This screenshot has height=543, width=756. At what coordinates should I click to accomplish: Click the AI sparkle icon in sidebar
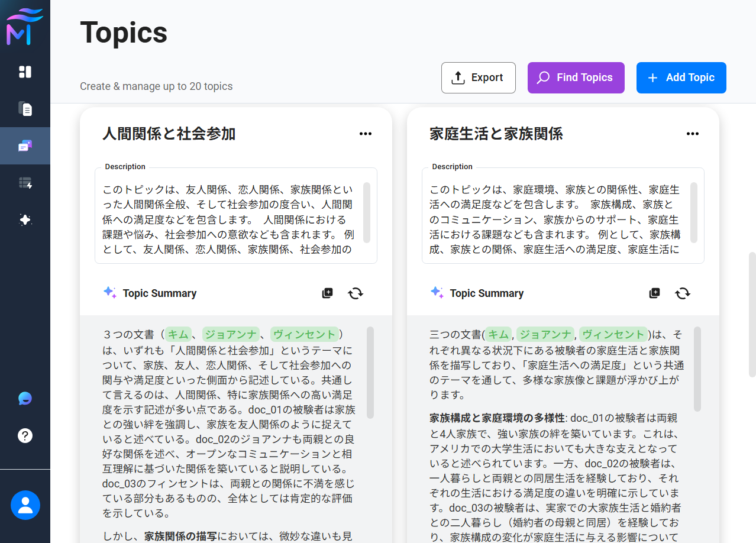click(x=25, y=220)
